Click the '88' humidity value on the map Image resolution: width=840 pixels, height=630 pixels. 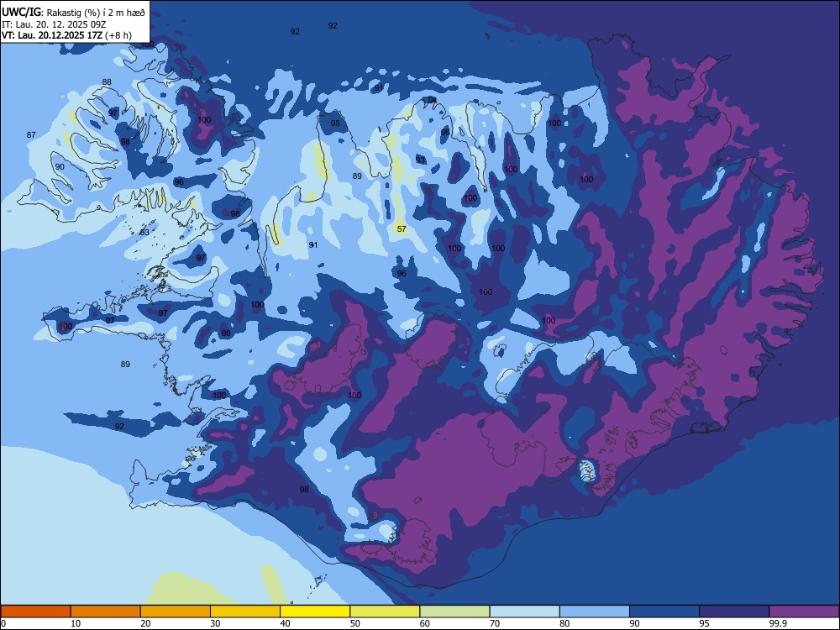coord(107,82)
